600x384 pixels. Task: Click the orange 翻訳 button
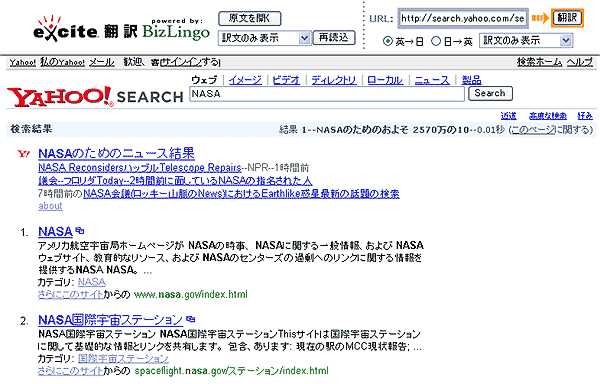pyautogui.click(x=567, y=18)
